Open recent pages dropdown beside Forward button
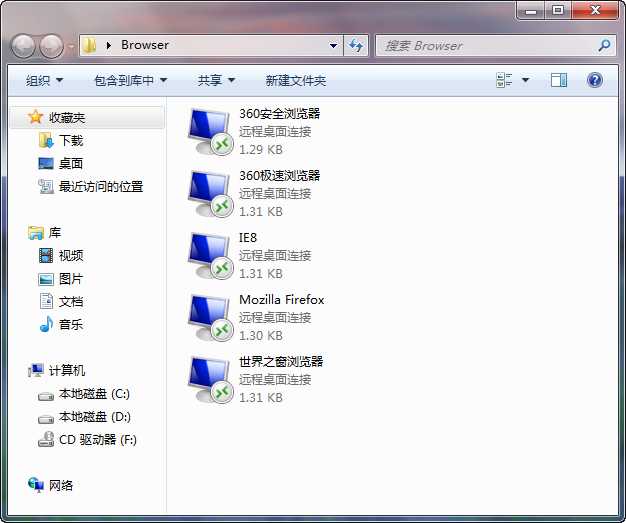This screenshot has width=626, height=523. (x=71, y=46)
